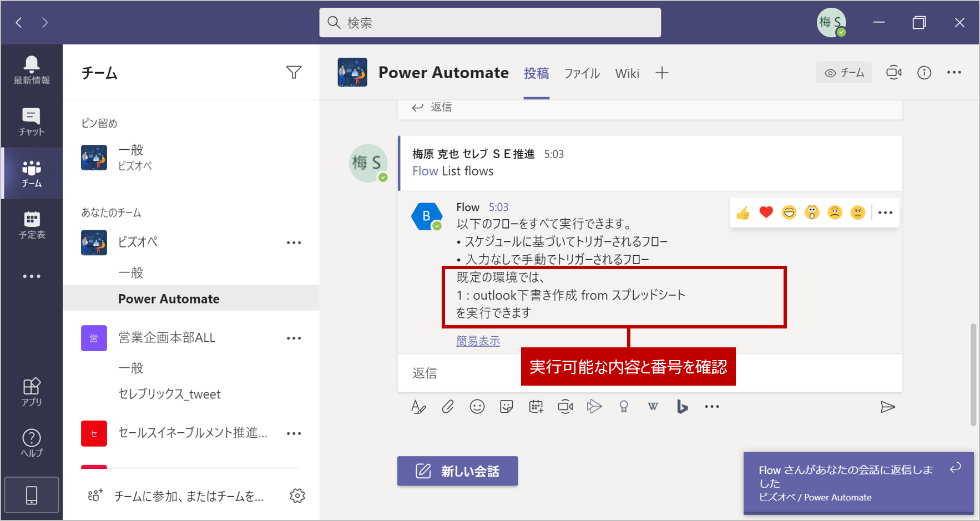
Task: Open the sticker picker
Action: point(507,407)
